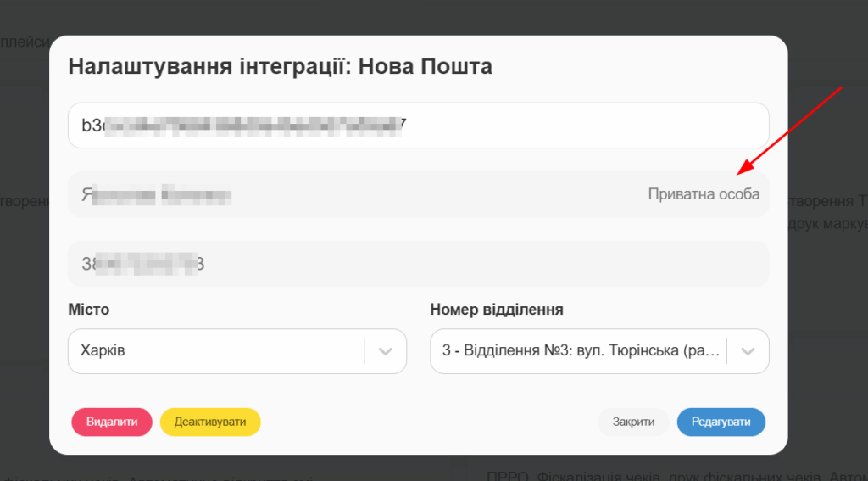
Task: Click the yellow Деактивувати button
Action: coord(210,422)
